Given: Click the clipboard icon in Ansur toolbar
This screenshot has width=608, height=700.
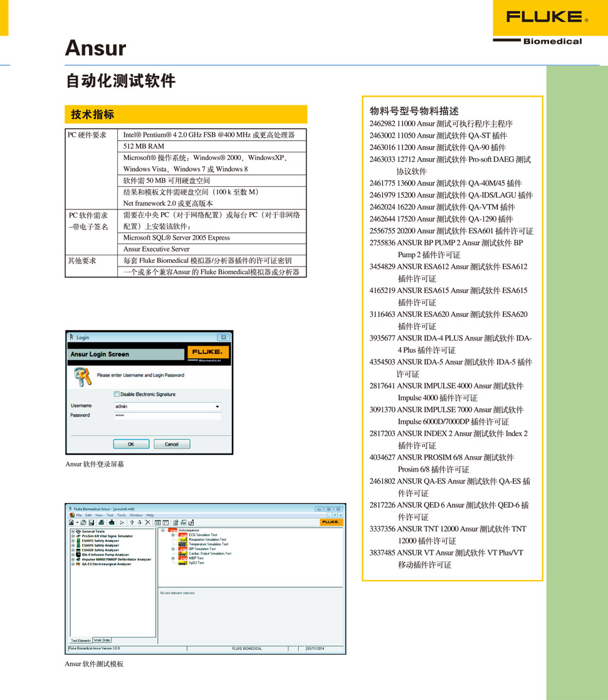Looking at the screenshot, I should (176, 522).
